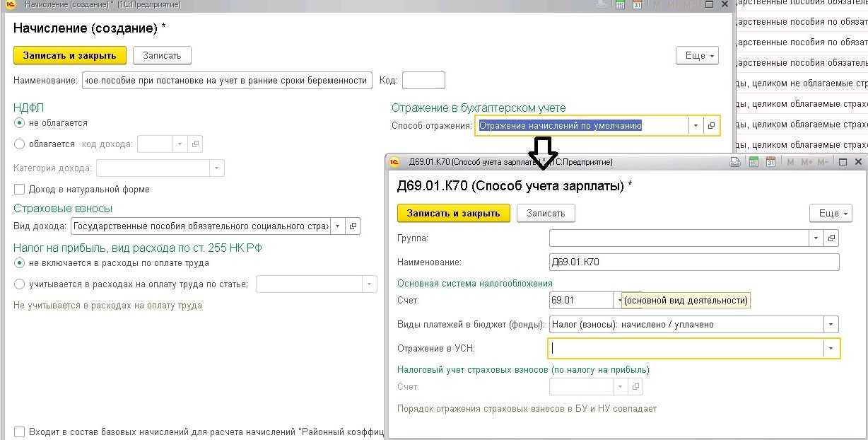Enable 'Доход в натуральной форме' checkbox
Screen dimensions: 868x440
click(x=19, y=190)
